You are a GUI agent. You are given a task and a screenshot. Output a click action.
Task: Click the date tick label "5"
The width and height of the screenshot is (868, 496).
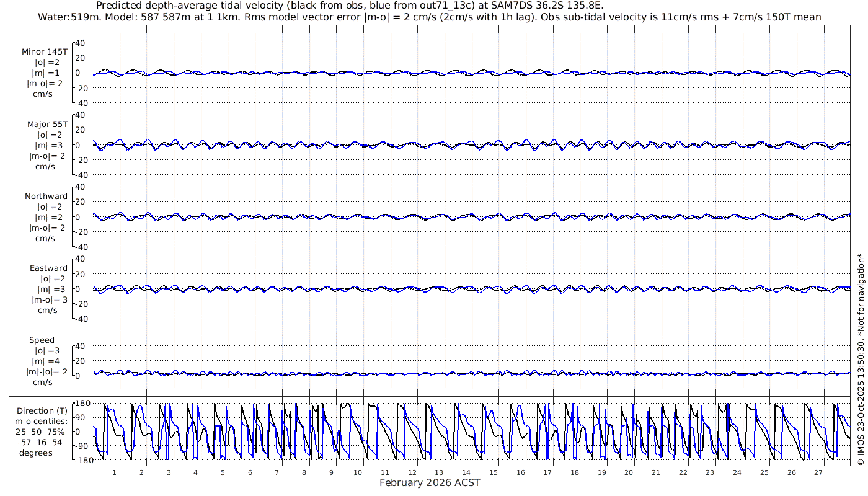coord(223,472)
